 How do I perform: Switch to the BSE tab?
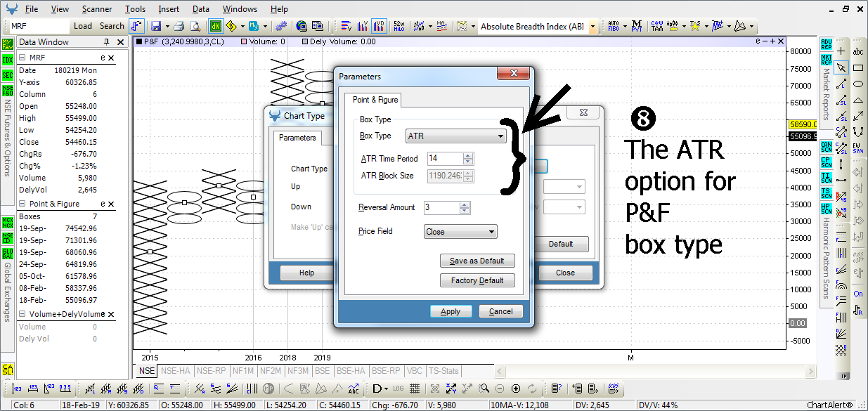click(x=323, y=370)
